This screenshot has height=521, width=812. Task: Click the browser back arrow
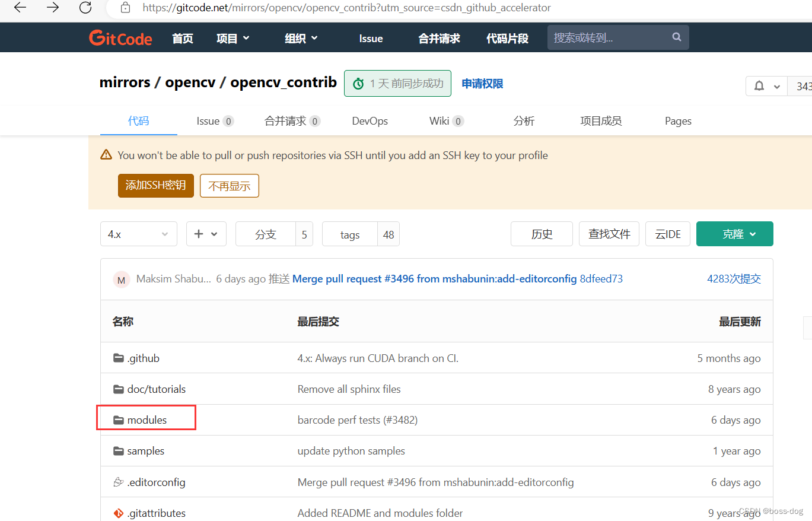pos(20,8)
